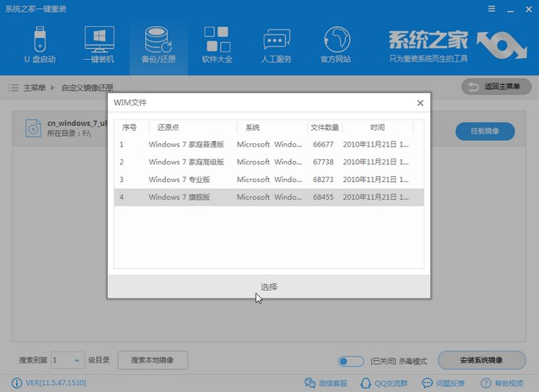
Task: Click the 选择 button
Action: 269,287
